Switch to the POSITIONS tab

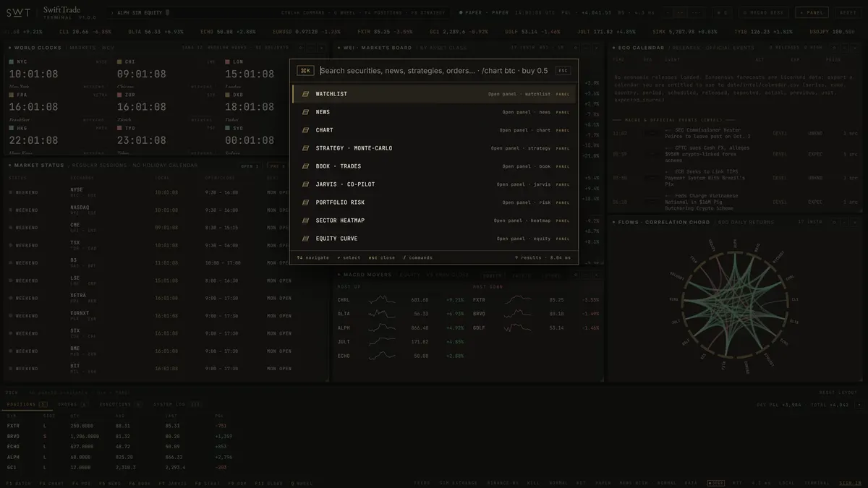[27, 404]
